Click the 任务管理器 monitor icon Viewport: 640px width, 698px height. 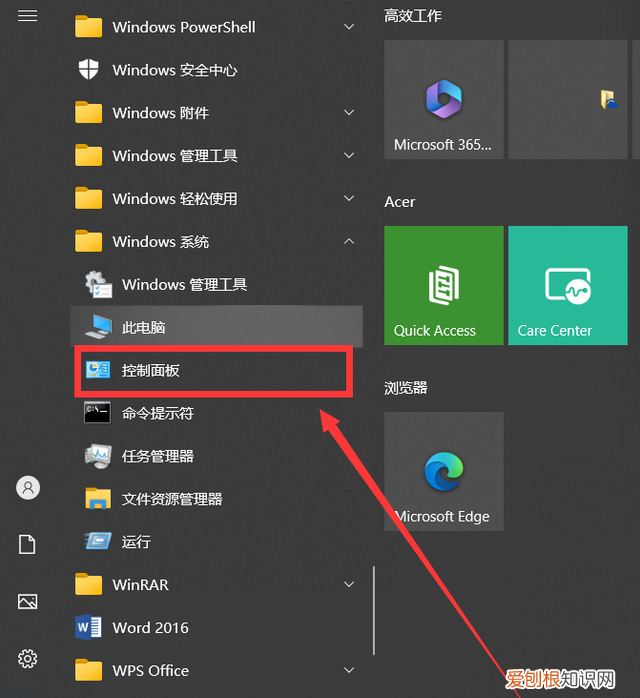(x=98, y=455)
